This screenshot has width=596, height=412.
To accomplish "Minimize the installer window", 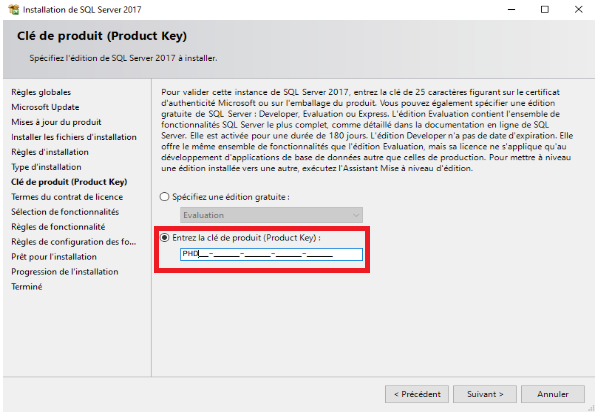I will point(512,10).
